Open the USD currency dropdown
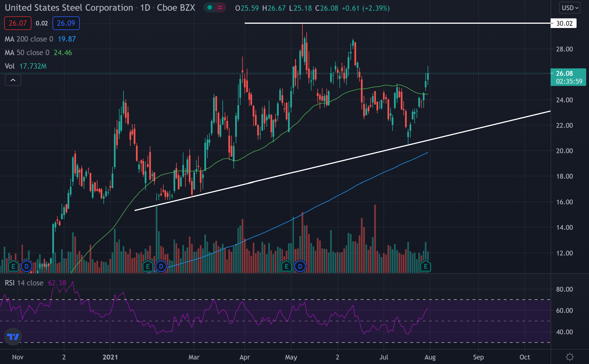This screenshot has height=364, width=589. click(569, 7)
